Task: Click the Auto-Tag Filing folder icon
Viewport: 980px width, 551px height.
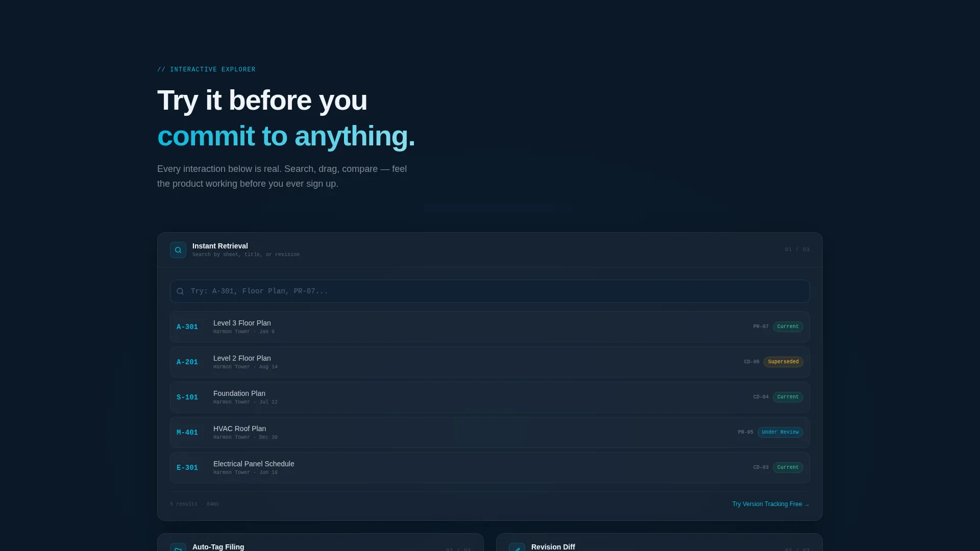Action: pyautogui.click(x=178, y=547)
